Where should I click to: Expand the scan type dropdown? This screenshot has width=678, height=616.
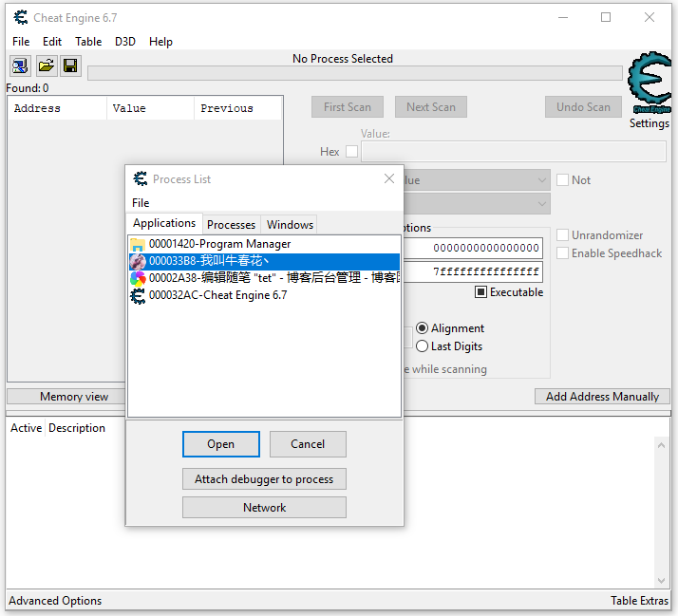[542, 179]
